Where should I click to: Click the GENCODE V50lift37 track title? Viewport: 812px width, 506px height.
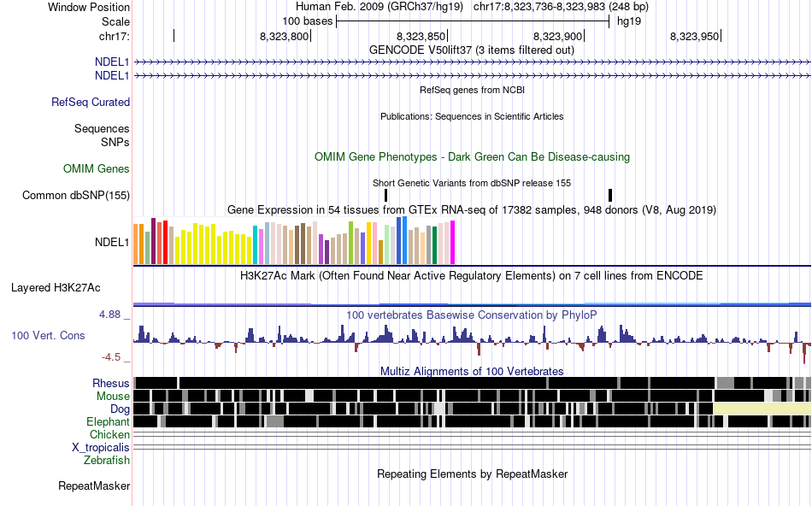pos(471,50)
